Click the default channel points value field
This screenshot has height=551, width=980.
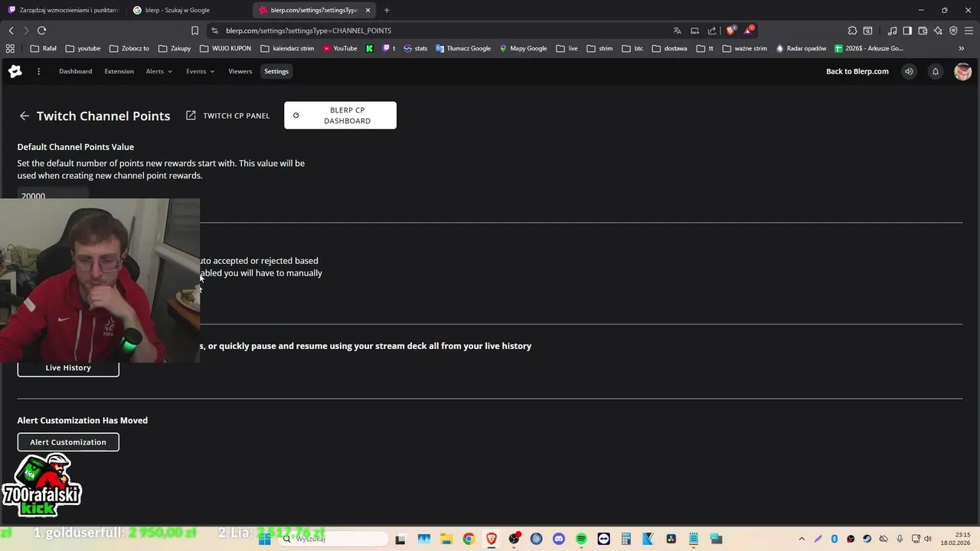point(53,196)
